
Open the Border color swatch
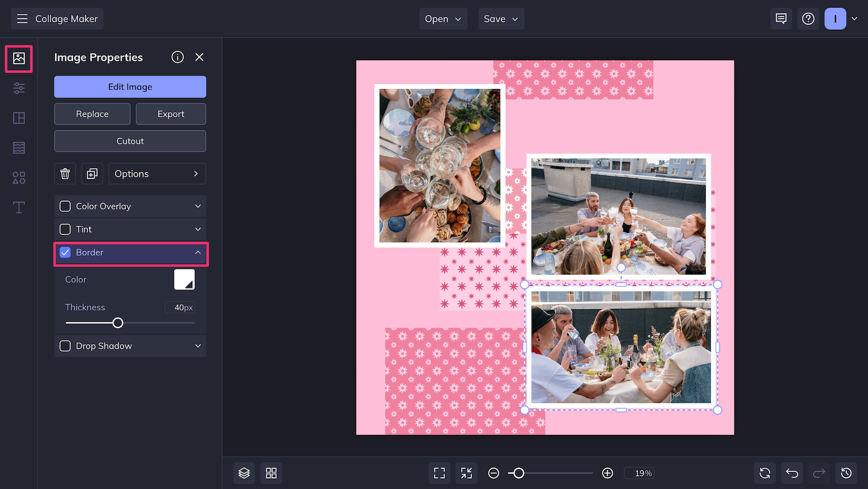pos(184,280)
